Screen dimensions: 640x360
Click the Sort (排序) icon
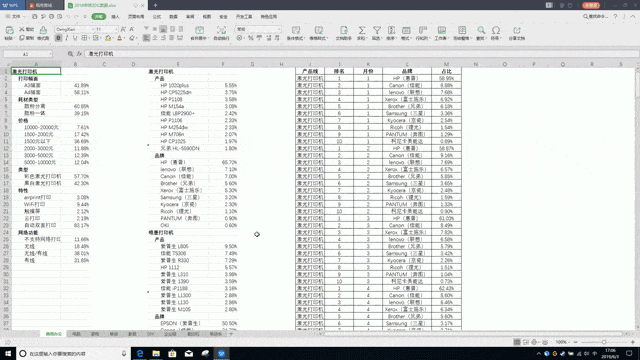[391, 30]
